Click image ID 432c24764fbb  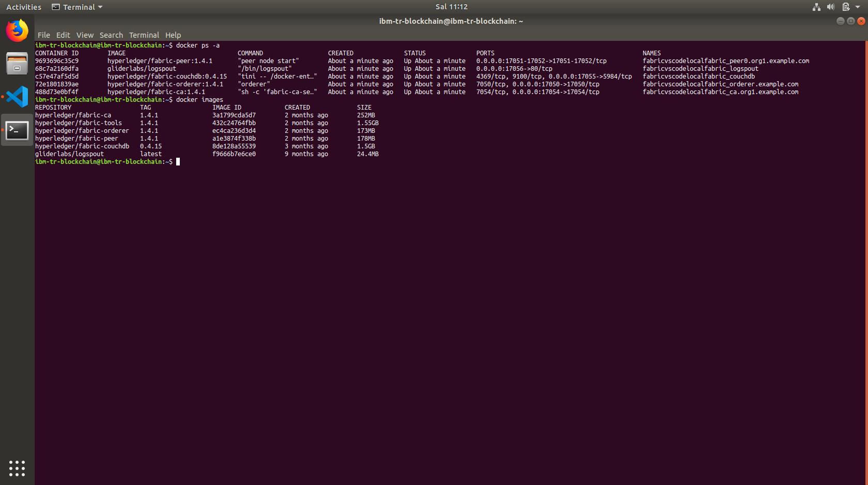coord(234,123)
